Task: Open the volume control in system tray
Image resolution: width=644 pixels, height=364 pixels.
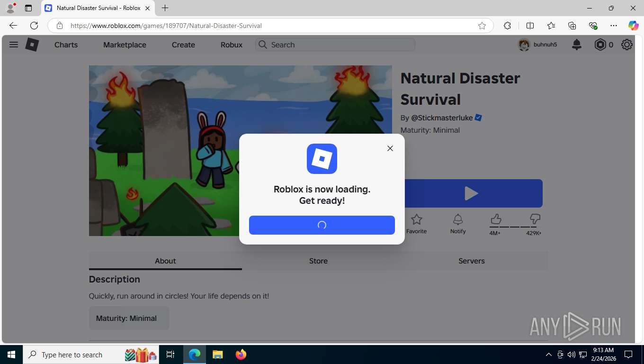Action: pyautogui.click(x=572, y=355)
